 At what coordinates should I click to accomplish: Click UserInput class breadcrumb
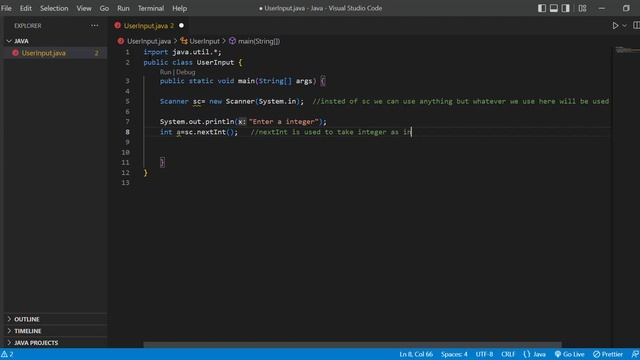pyautogui.click(x=204, y=41)
